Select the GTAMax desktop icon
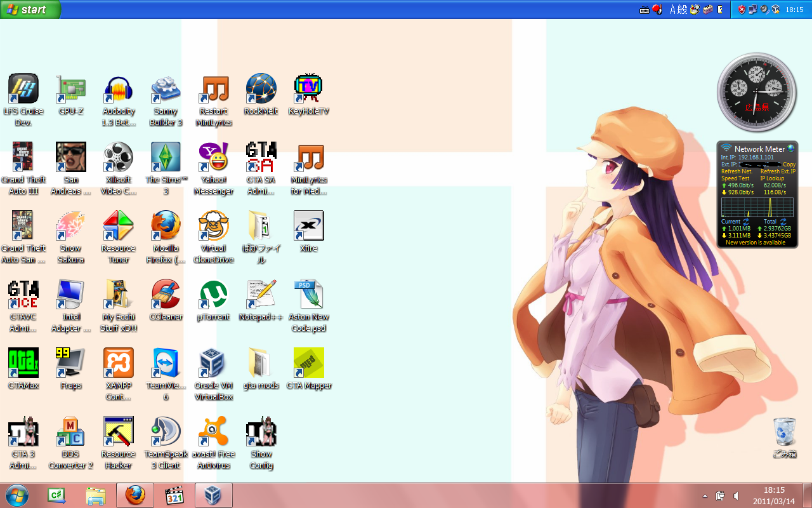 tap(23, 368)
